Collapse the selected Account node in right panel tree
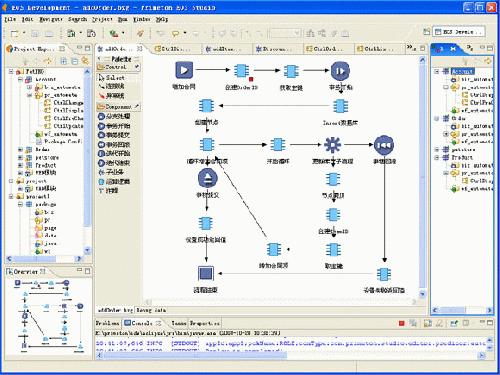This screenshot has height=375, width=500. click(x=437, y=71)
